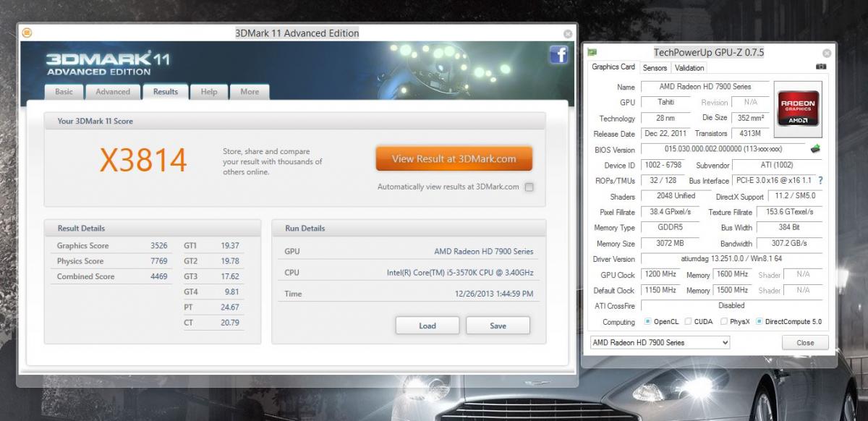This screenshot has width=868, height=421.
Task: Click the Time 12/26/2013 1:44:59 PM text
Action: coord(494,294)
